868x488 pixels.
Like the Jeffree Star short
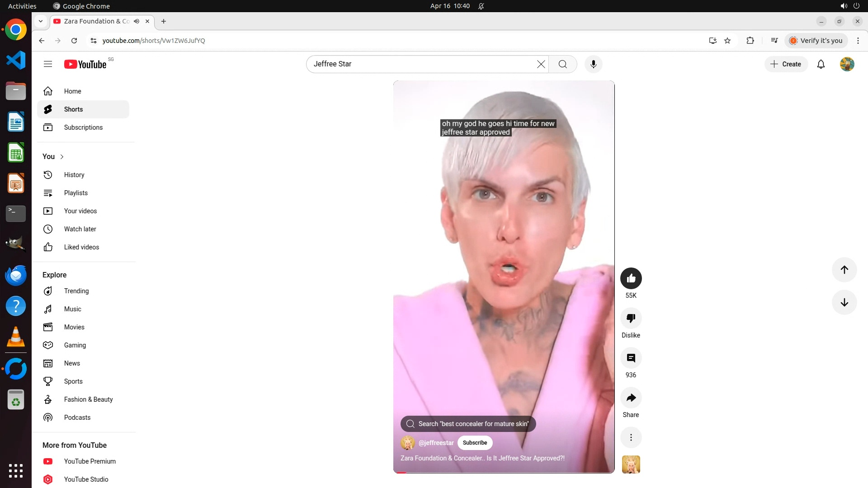coord(631,278)
